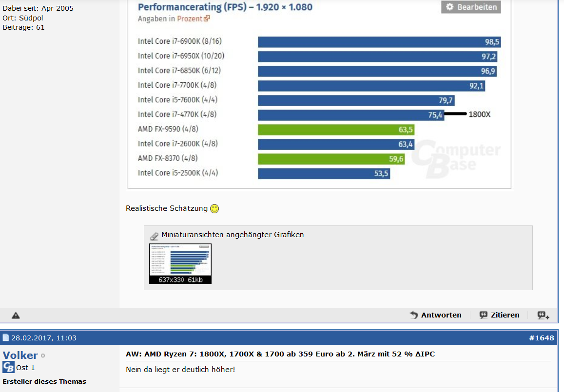
Task: Click Volker's offline status circle icon
Action: pyautogui.click(x=43, y=355)
